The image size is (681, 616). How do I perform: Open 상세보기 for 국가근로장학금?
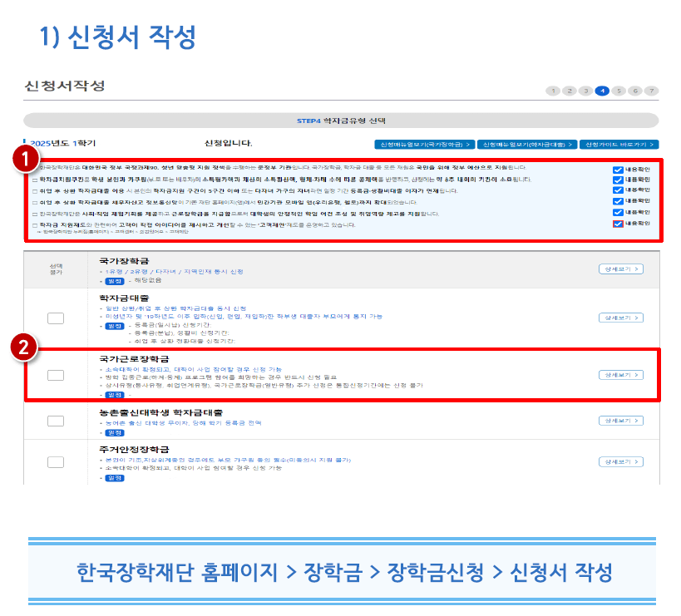621,375
